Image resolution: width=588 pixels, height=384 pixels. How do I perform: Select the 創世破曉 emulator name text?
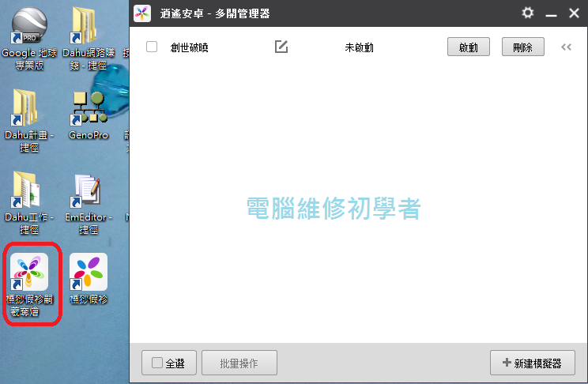tap(189, 47)
